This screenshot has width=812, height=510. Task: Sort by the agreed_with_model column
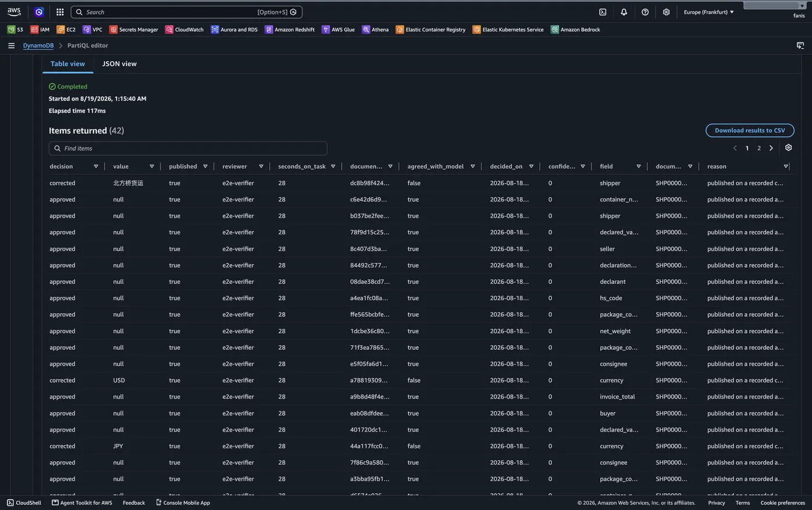point(473,167)
